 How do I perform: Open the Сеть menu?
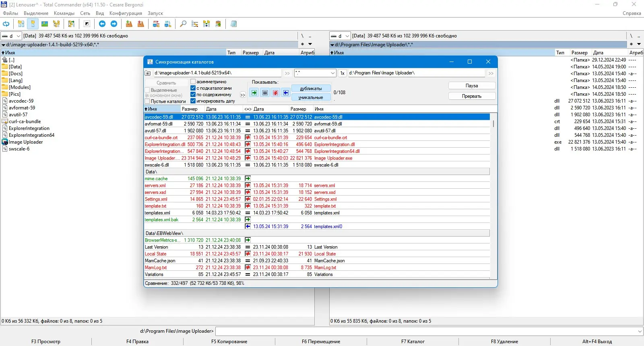pos(85,13)
